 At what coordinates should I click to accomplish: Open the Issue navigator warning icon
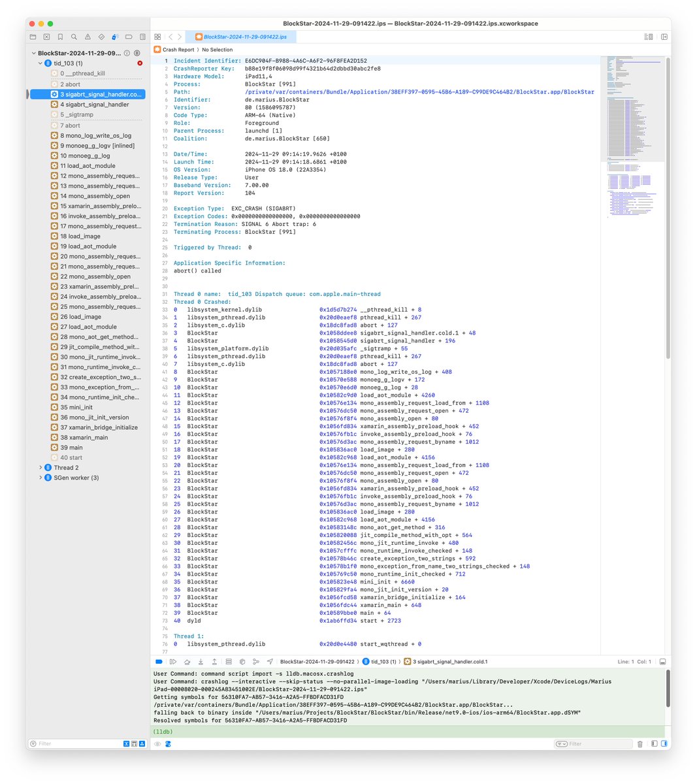tap(88, 37)
